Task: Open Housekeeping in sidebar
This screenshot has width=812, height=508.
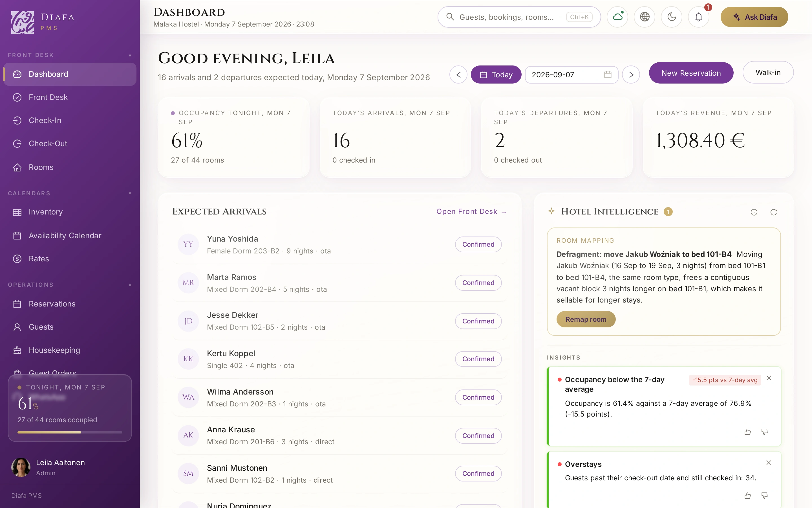Action: click(70, 350)
